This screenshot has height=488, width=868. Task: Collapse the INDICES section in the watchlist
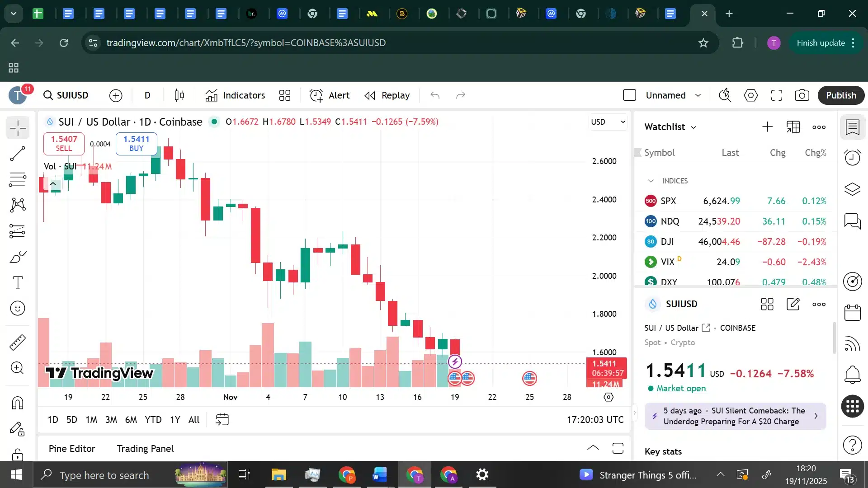pos(651,180)
